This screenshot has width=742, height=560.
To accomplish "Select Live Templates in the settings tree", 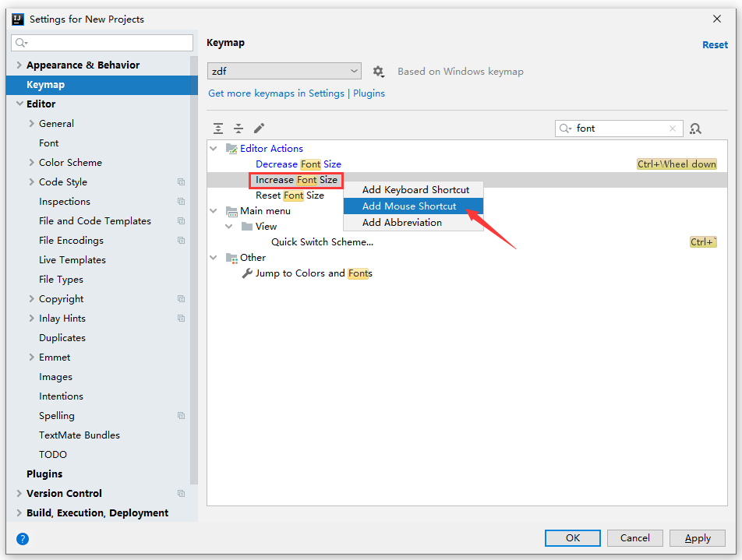I will (72, 260).
